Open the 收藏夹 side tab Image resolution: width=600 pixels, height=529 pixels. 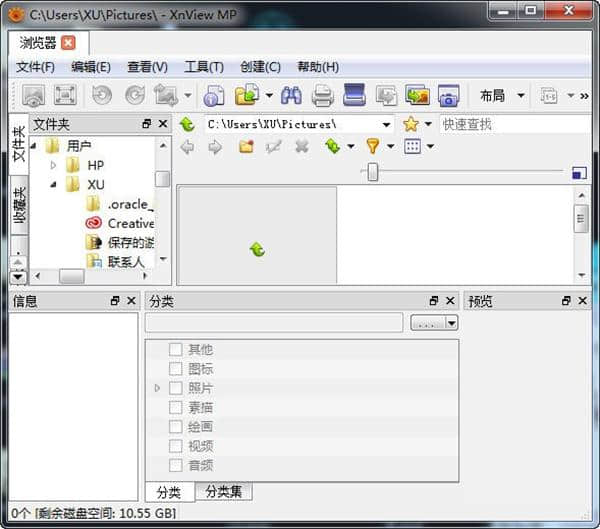[x=19, y=207]
